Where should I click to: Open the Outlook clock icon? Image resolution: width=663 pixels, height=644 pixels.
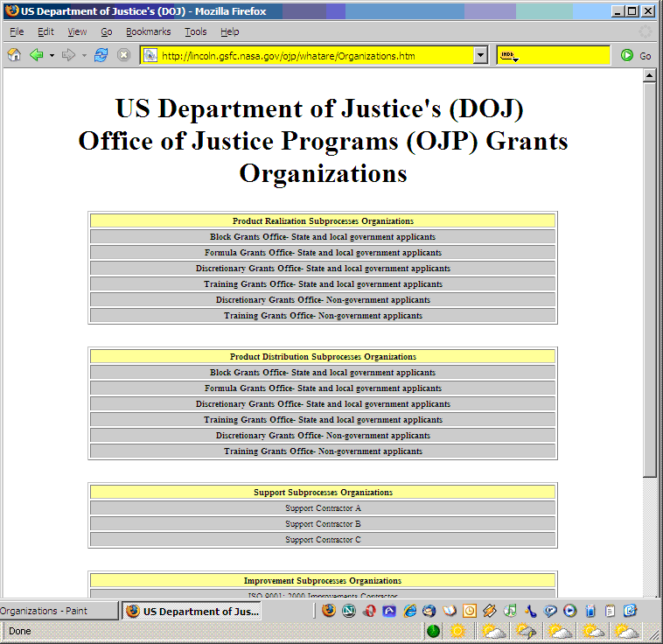[470, 611]
